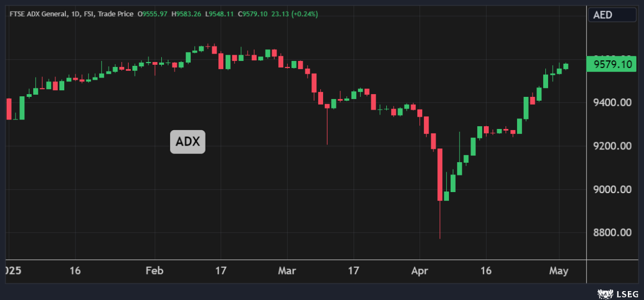644x300 pixels.
Task: Click the 9000.00 price axis label
Action: point(612,189)
